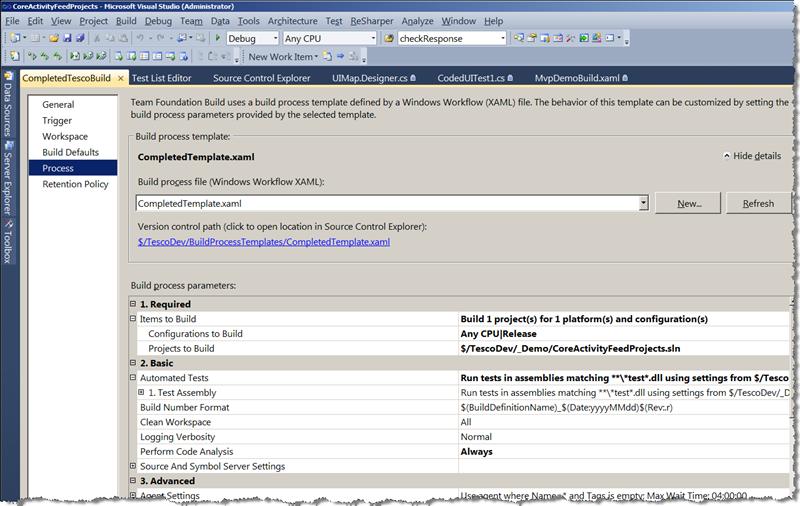Viewport: 800px width, 506px height.
Task: Click the Logging Verbosity 'Normal' value
Action: coord(476,437)
